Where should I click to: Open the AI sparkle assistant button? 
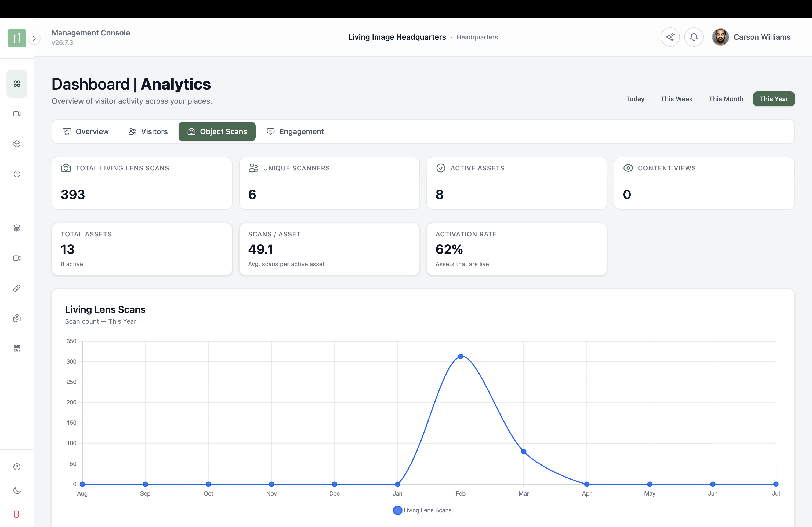[x=670, y=37]
